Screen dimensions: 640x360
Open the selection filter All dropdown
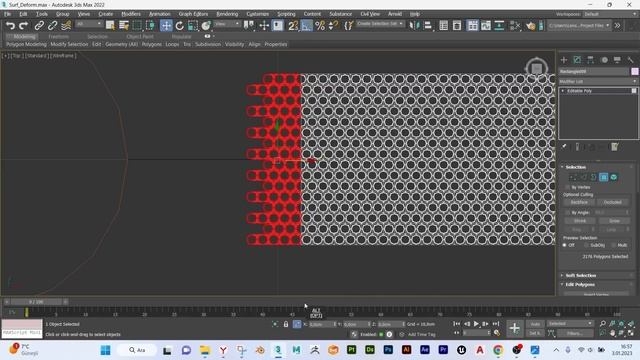(x=89, y=24)
